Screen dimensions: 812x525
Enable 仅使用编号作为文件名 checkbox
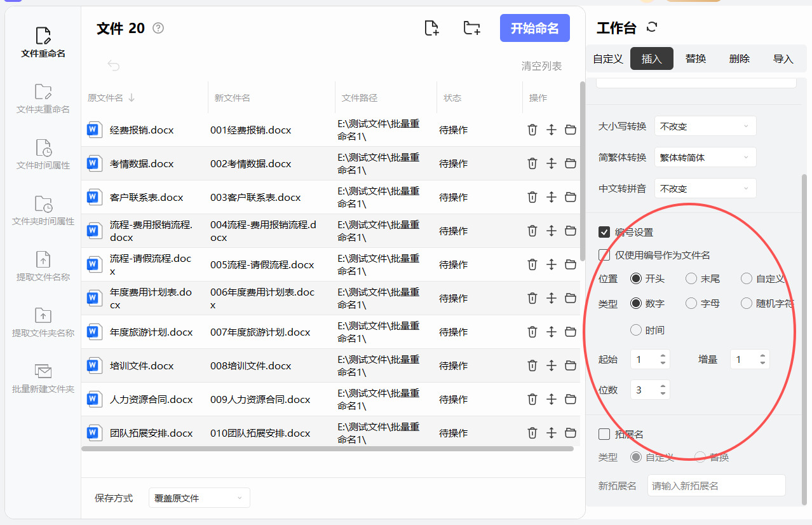point(604,255)
